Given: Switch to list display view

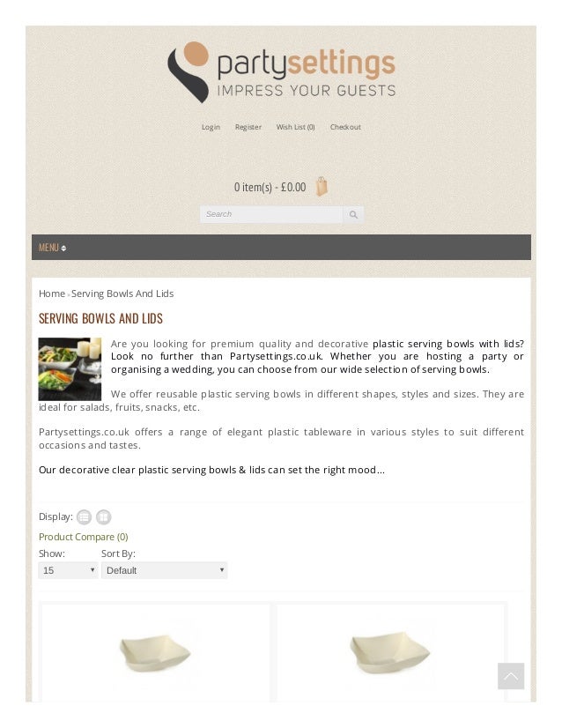Looking at the screenshot, I should tap(84, 516).
